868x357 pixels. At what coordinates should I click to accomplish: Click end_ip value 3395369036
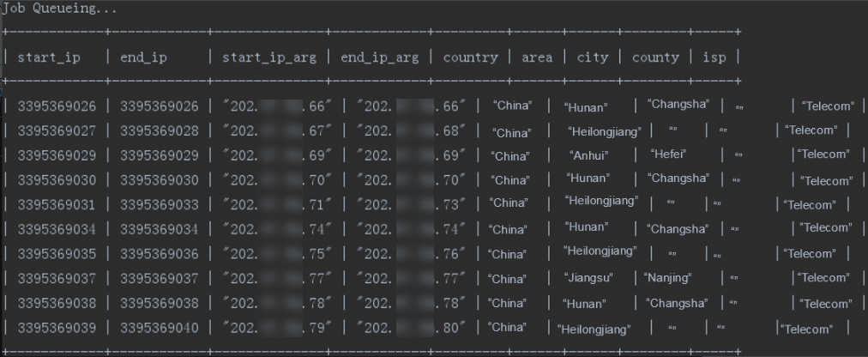tap(160, 254)
